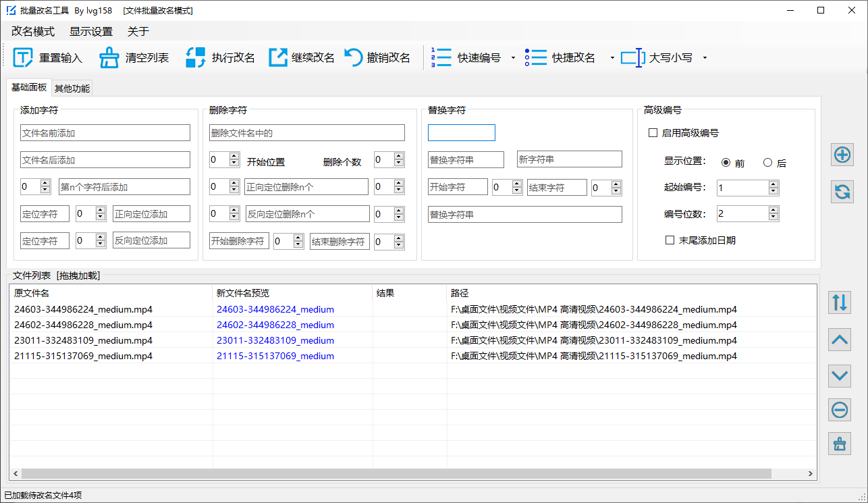Click the clear list broom icon at right
The image size is (868, 503).
coord(840,444)
